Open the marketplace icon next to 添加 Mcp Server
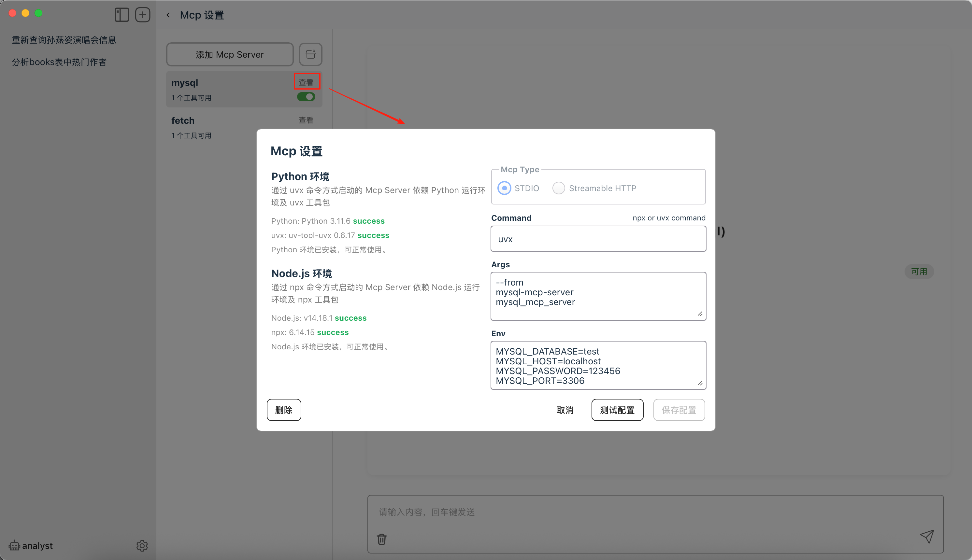Screen dimensions: 972x560 [x=310, y=54]
